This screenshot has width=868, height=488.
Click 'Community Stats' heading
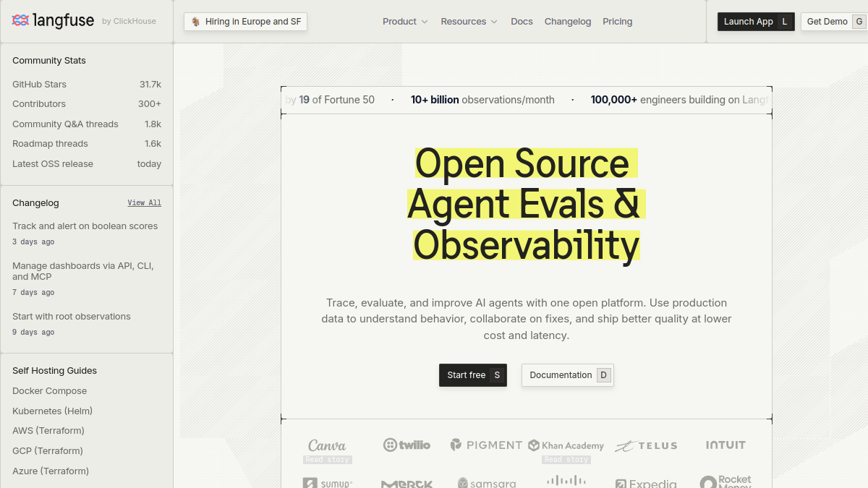pyautogui.click(x=49, y=61)
